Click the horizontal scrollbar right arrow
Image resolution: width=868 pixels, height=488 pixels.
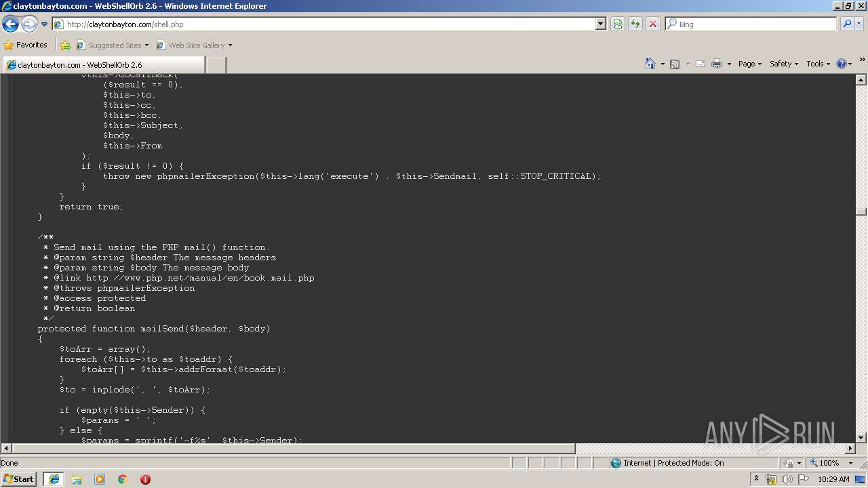(850, 449)
